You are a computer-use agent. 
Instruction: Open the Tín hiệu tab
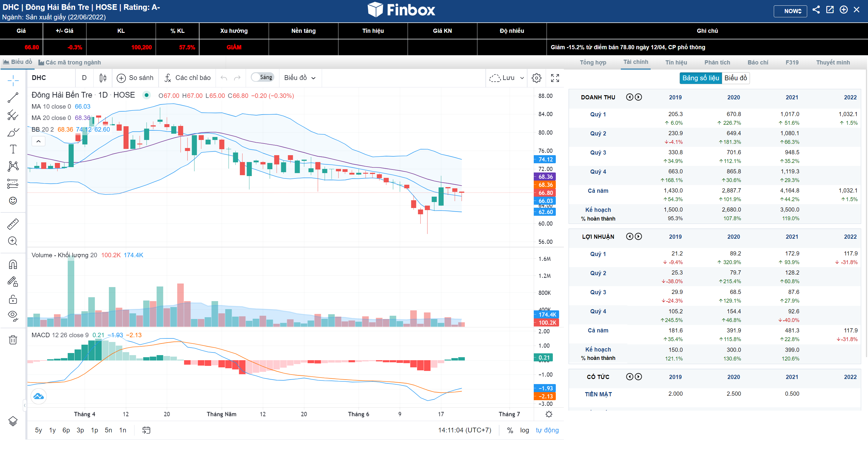[x=676, y=62]
